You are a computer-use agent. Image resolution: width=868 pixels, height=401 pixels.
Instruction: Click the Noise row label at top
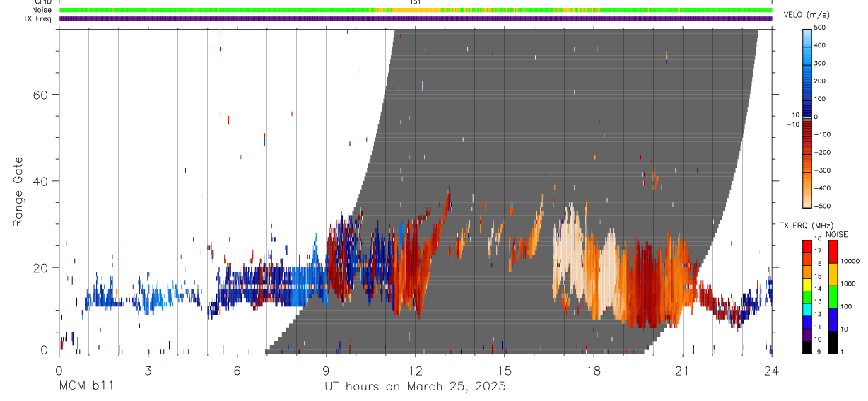pos(40,10)
